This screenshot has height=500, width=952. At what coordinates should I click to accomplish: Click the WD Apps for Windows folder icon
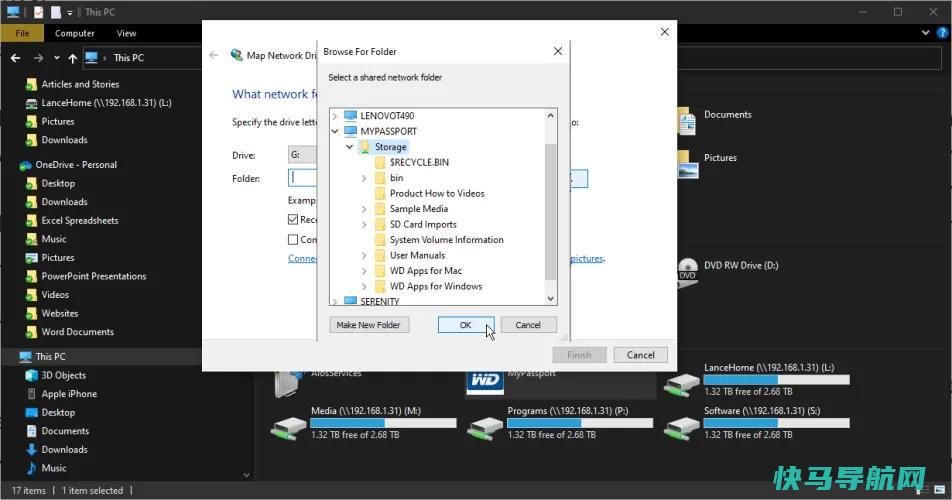point(380,286)
